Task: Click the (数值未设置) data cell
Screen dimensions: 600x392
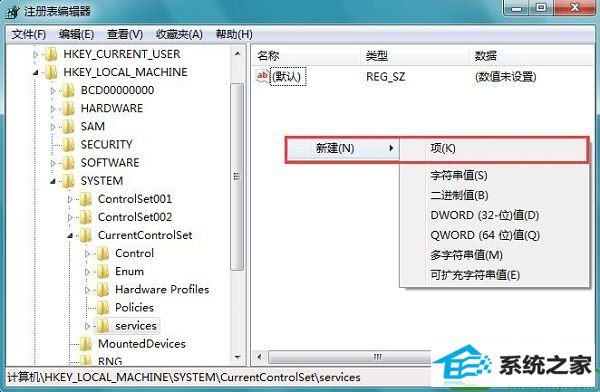Action: 505,77
